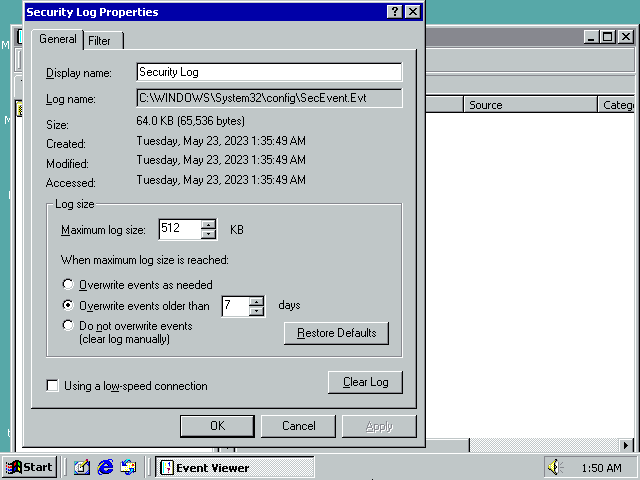
Task: Click right scroll arrow in Event Viewer
Action: click(x=625, y=445)
